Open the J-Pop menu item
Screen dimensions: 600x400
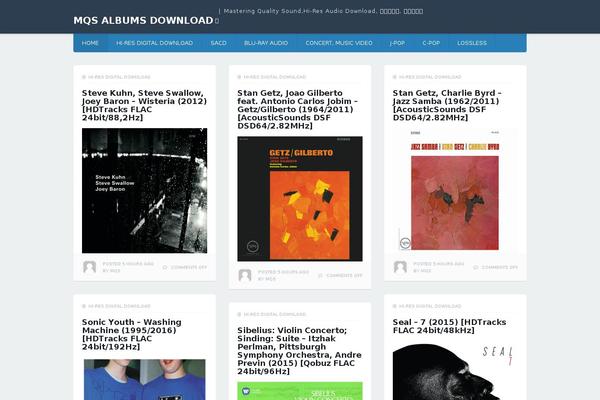(397, 43)
